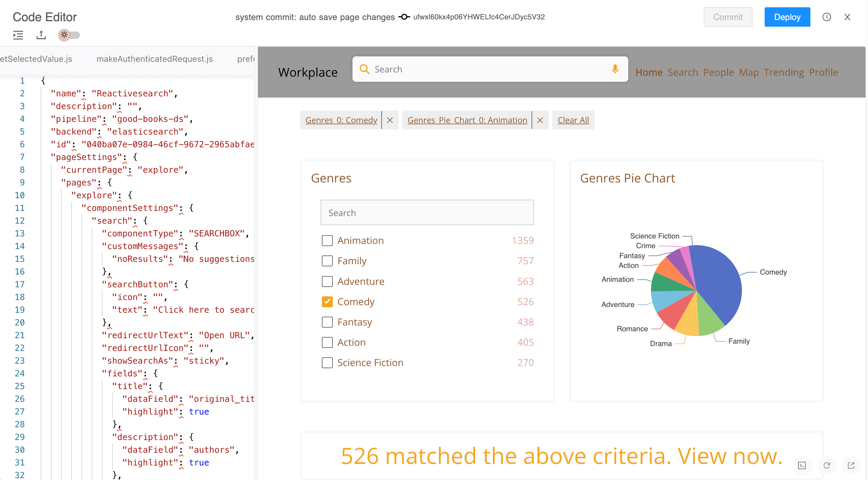This screenshot has width=868, height=480.
Task: Check the Science Fiction checkbox
Action: pos(327,362)
